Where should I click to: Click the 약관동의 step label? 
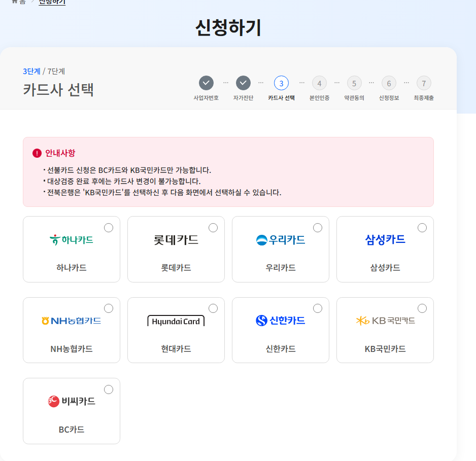pyautogui.click(x=354, y=98)
